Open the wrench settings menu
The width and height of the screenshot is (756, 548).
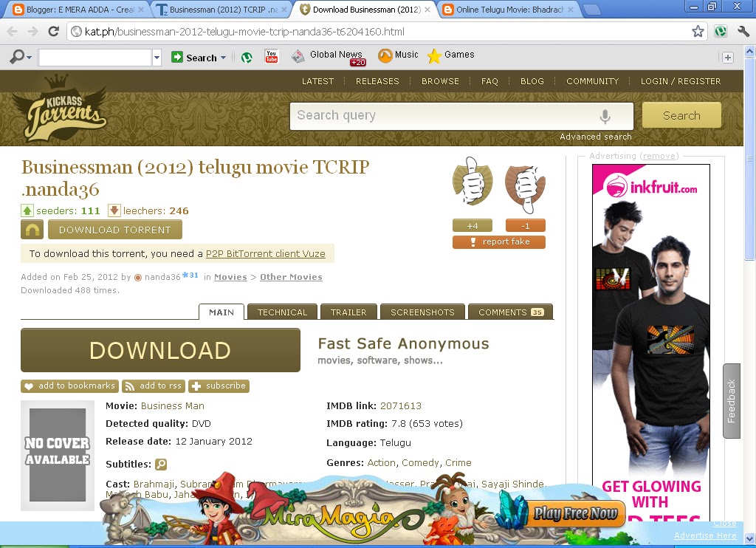[743, 32]
